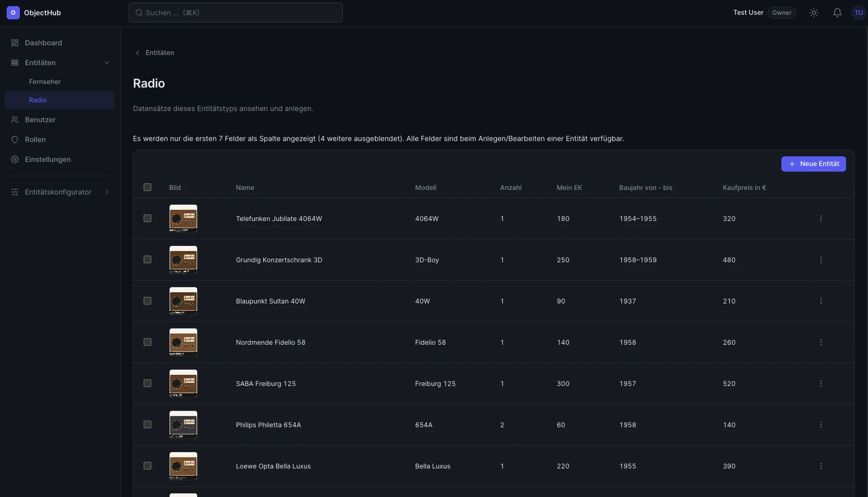Open Dashboard in the sidebar
Image resolution: width=868 pixels, height=497 pixels.
click(x=59, y=43)
